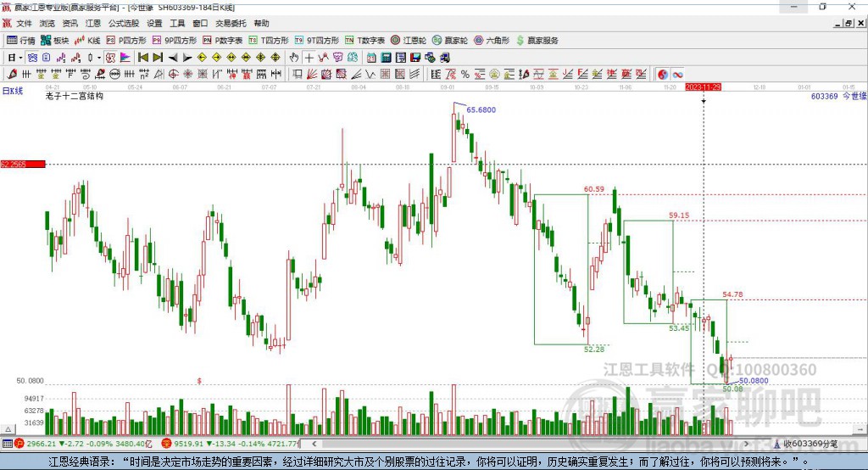Open the 设置 menu
This screenshot has height=470, width=868.
point(154,23)
